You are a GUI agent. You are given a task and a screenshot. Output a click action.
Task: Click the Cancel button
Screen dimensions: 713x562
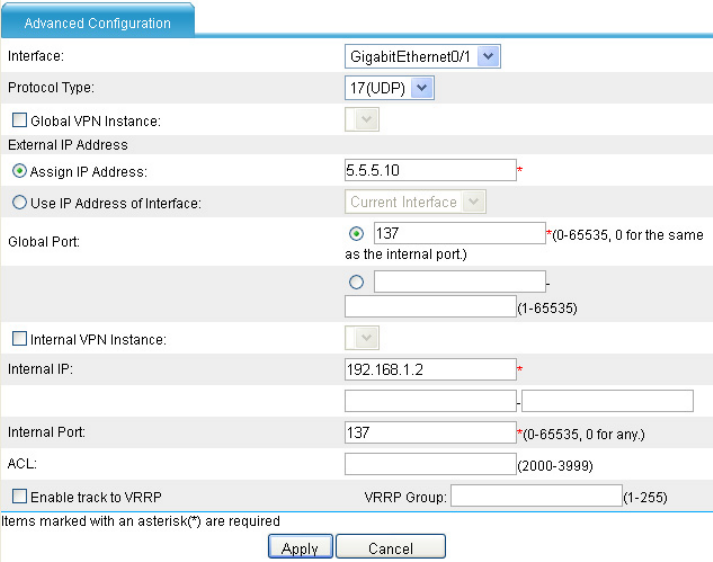click(x=391, y=547)
